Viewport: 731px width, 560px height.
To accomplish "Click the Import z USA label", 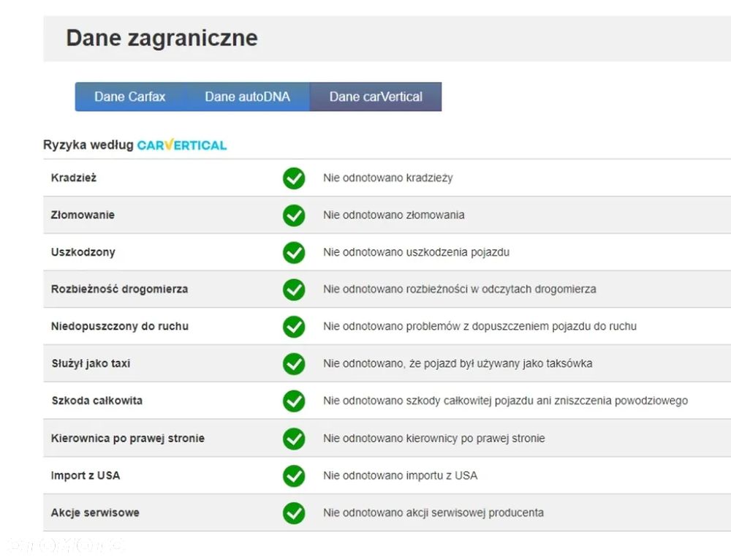I will pyautogui.click(x=86, y=476).
